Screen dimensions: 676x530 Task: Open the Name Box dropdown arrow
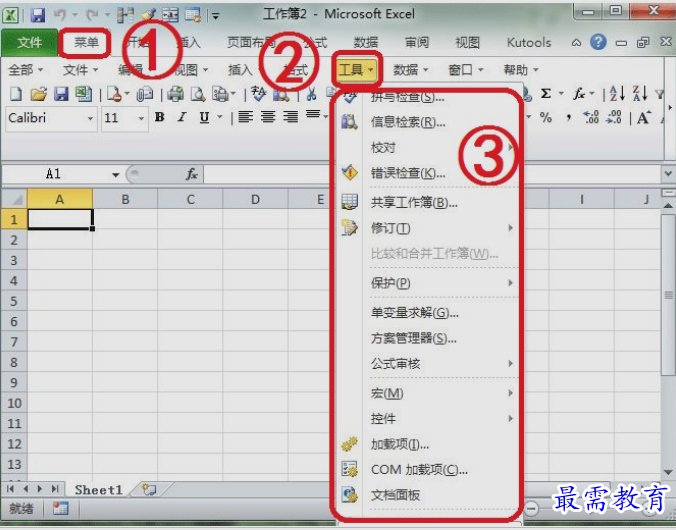tap(115, 175)
